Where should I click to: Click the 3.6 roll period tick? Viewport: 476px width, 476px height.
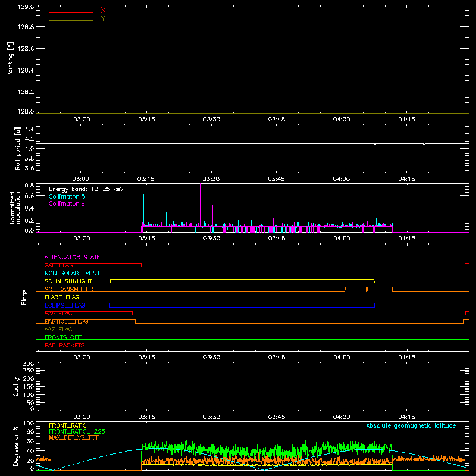coord(29,168)
